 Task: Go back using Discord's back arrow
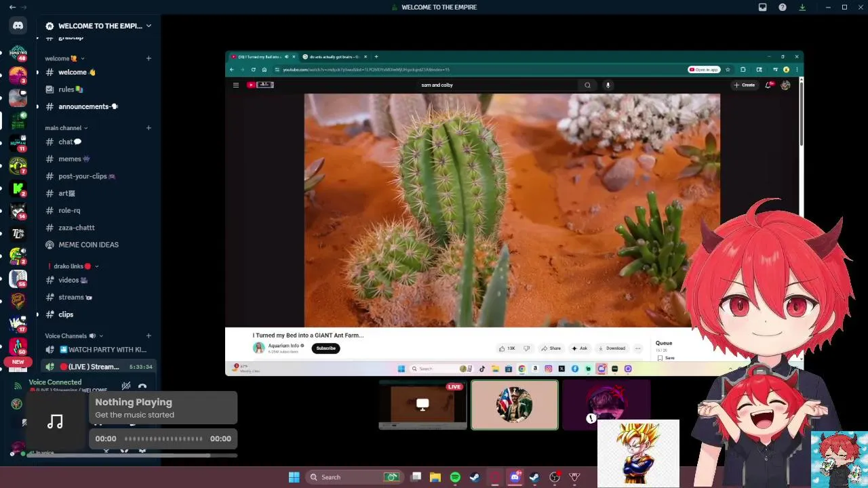12,7
